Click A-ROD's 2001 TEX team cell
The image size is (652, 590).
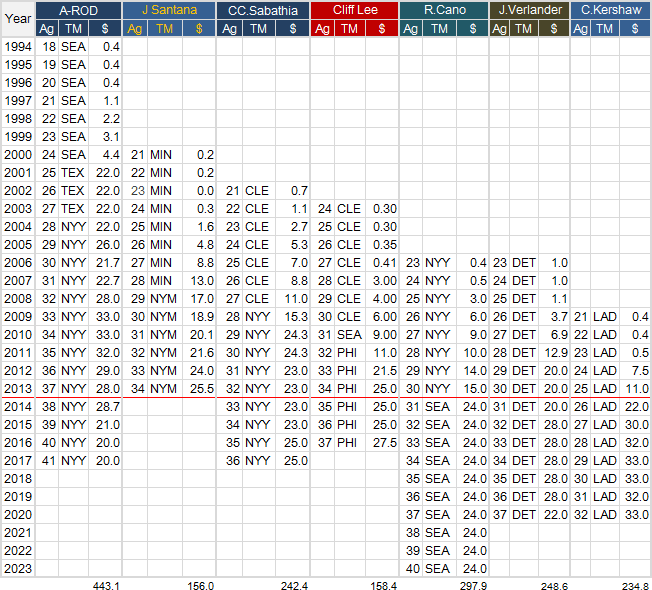point(73,173)
